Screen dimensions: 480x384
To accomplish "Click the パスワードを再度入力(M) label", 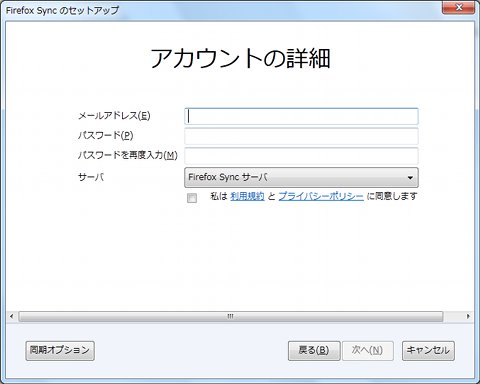I will (128, 155).
